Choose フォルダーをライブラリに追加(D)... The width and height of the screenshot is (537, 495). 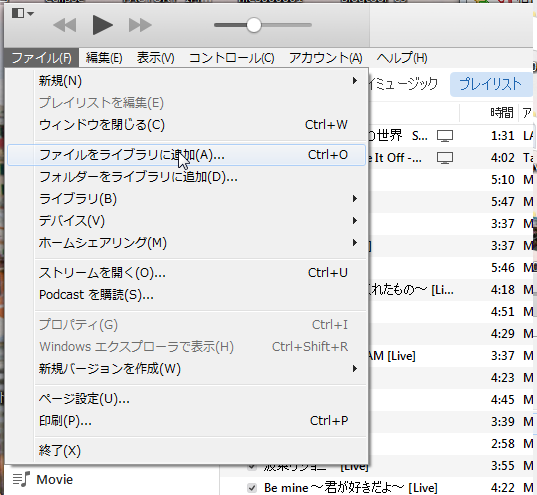click(186, 177)
